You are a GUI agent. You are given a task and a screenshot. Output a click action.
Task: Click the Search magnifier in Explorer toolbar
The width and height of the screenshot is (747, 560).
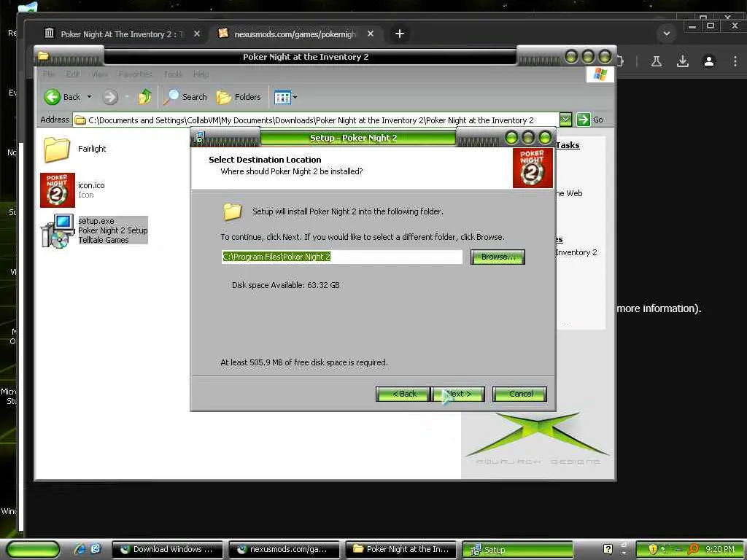click(171, 97)
